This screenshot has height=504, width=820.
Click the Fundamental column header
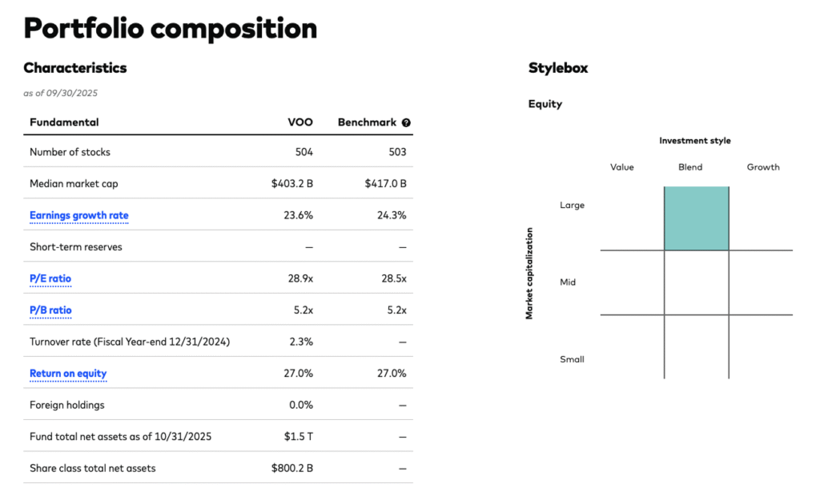pos(64,122)
